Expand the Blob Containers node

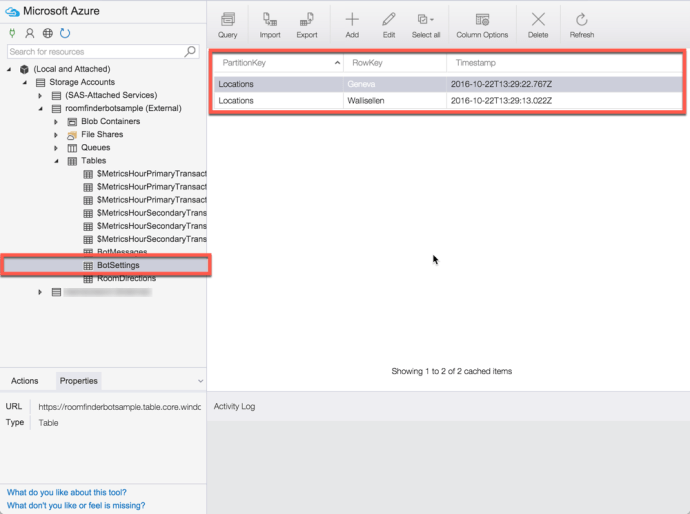point(56,122)
